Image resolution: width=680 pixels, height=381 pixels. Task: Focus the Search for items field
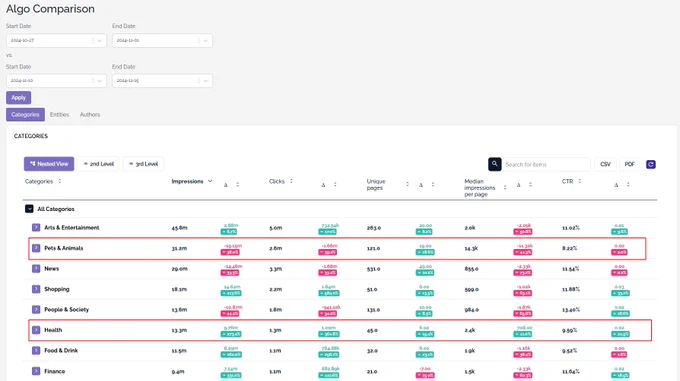[546, 164]
